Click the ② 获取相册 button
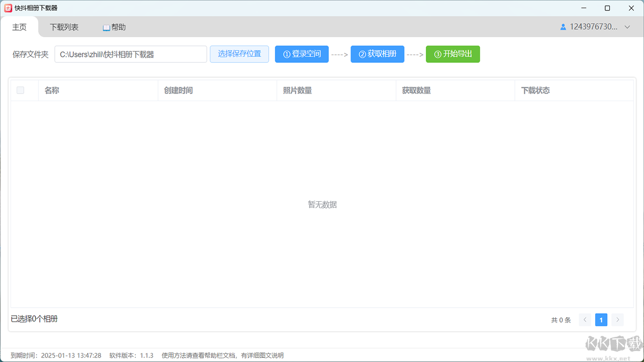The height and width of the screenshot is (362, 644). [377, 54]
